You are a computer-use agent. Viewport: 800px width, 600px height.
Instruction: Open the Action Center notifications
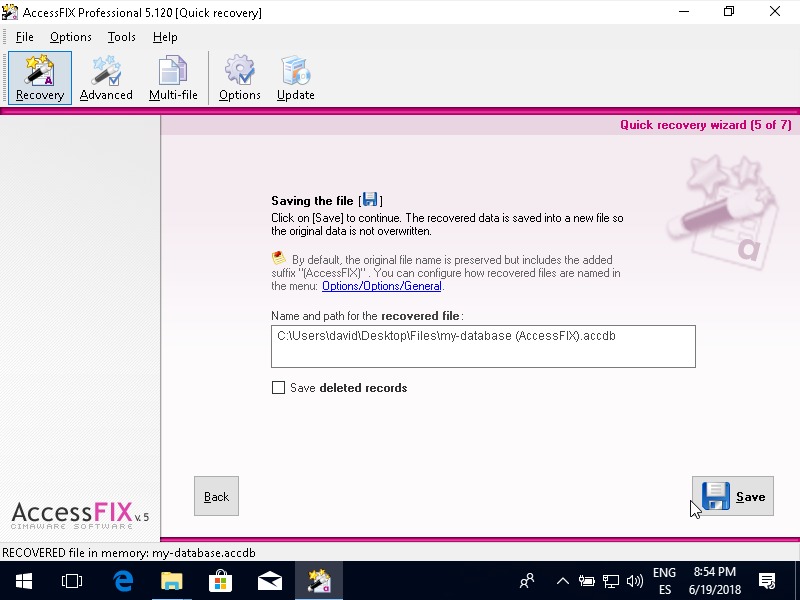pos(767,580)
